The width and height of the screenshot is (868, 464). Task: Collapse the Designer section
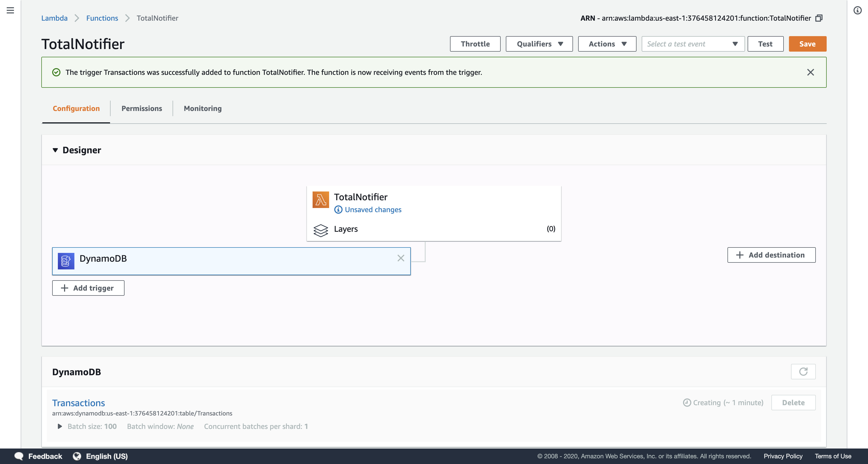pos(55,150)
